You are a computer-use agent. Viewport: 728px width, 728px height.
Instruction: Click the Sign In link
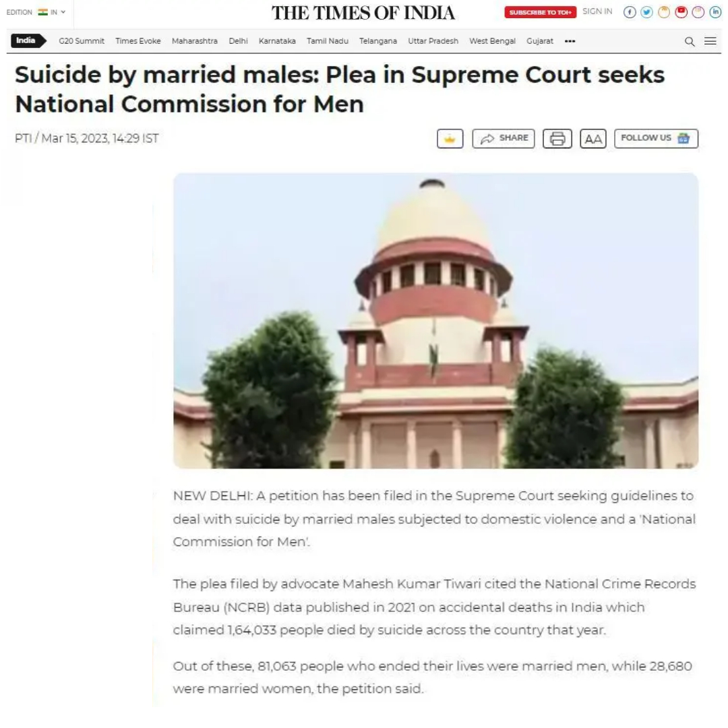(597, 11)
